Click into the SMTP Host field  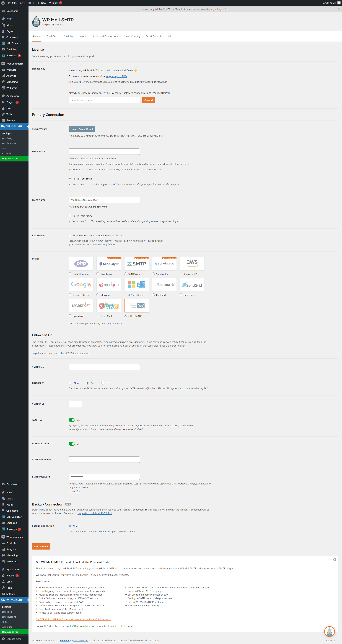(104, 367)
